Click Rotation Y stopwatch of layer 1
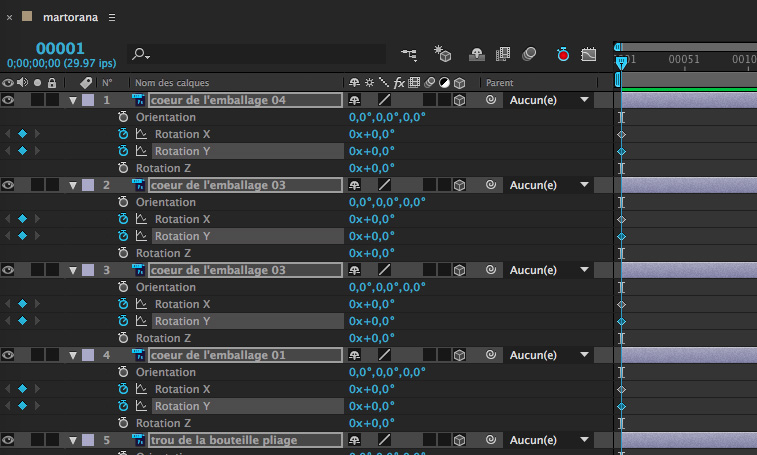 point(123,151)
